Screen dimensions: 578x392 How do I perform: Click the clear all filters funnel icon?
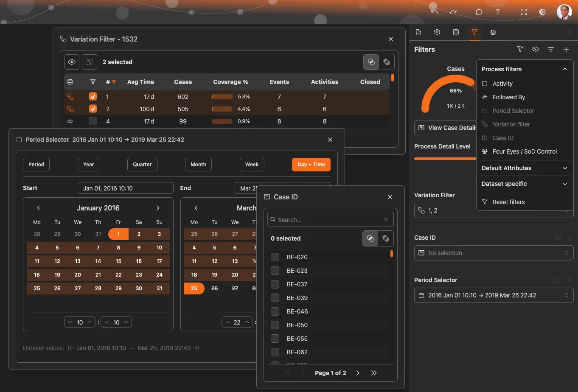[x=520, y=49]
